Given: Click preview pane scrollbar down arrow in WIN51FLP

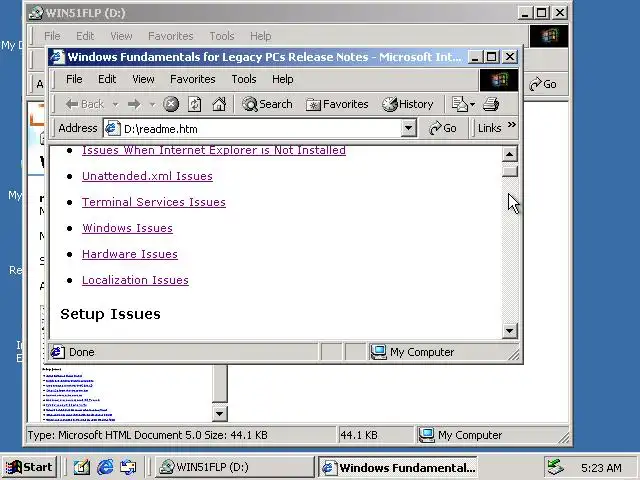Looking at the screenshot, I should coord(220,414).
